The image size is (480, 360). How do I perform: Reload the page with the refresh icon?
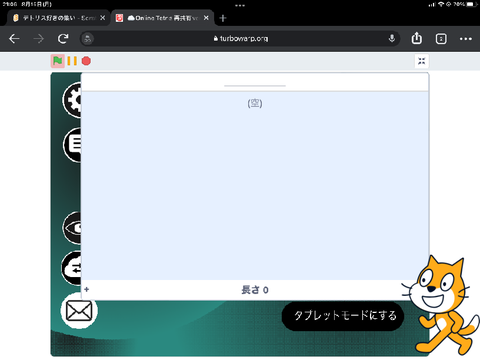click(x=63, y=39)
